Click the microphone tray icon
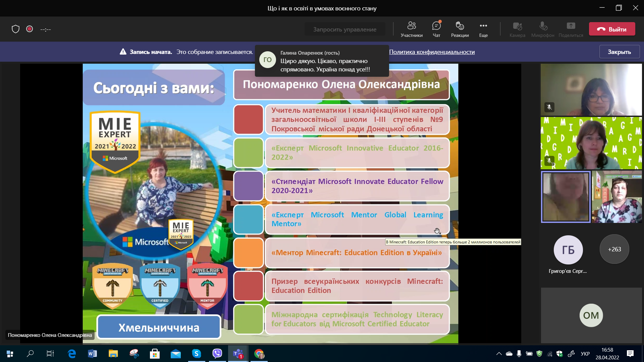 click(519, 354)
